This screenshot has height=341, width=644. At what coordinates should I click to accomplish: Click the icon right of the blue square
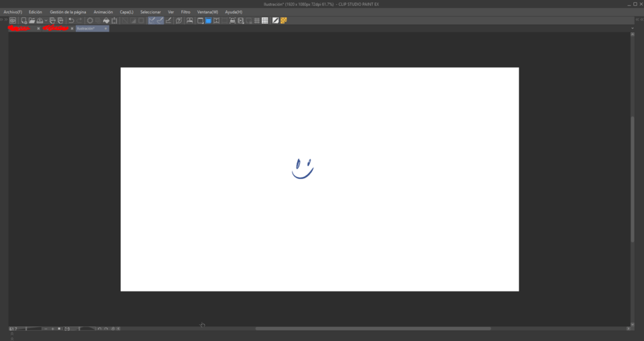(217, 21)
